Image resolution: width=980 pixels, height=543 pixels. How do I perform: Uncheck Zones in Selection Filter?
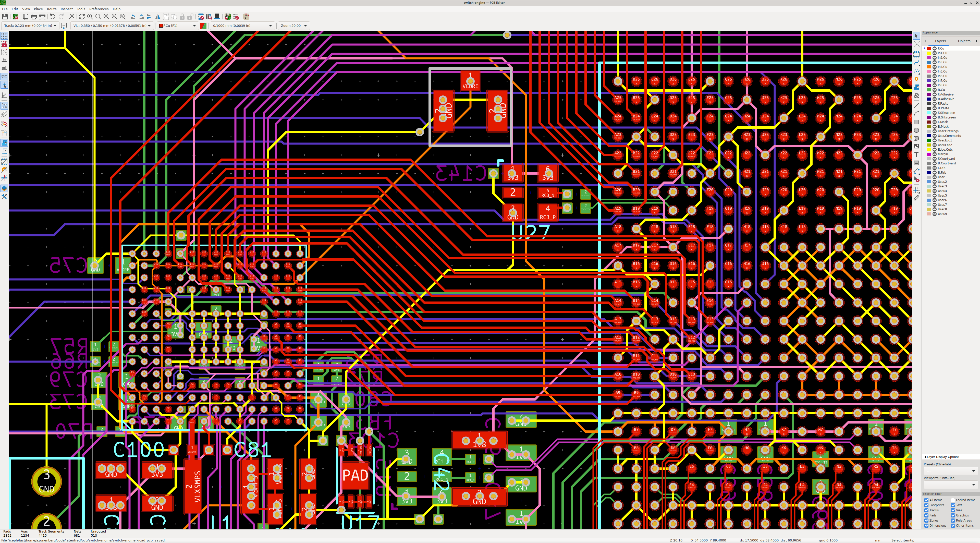(x=926, y=521)
